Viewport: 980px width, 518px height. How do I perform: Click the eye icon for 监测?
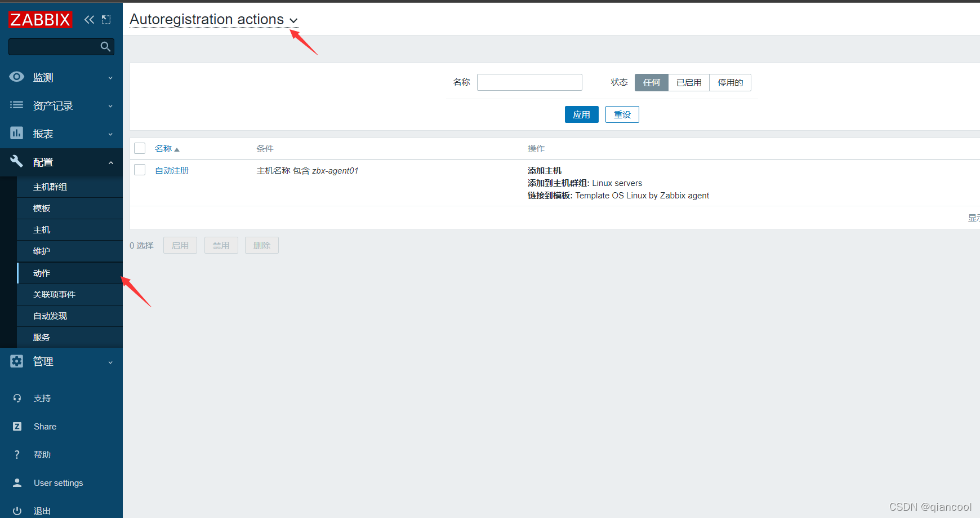click(x=17, y=77)
